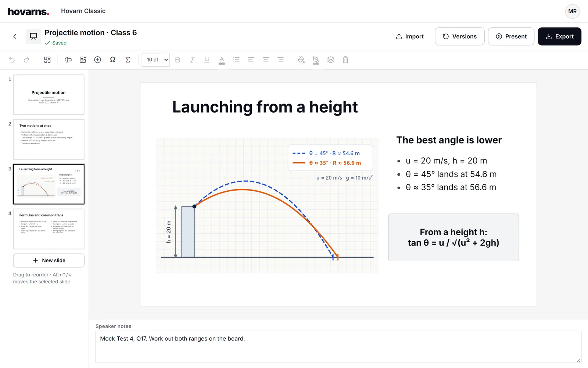588x368 pixels.
Task: Insert an equation with the sigma icon
Action: [128, 60]
